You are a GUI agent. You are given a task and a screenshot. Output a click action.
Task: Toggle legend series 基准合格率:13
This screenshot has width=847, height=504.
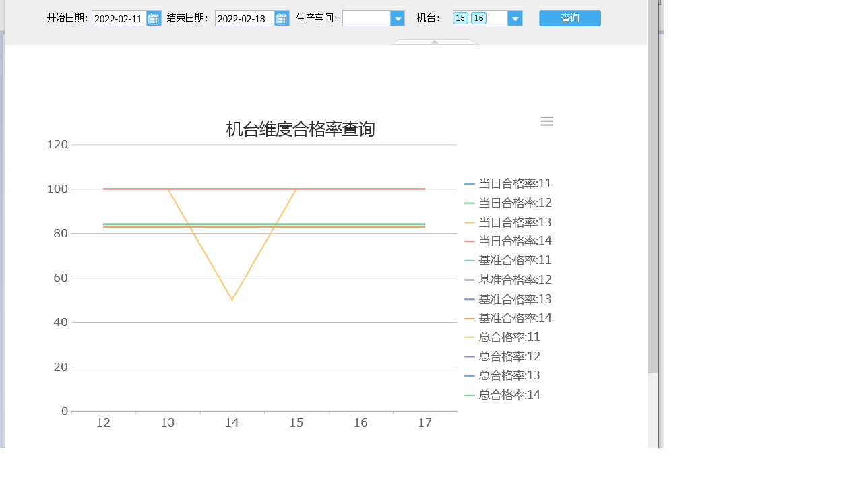pyautogui.click(x=508, y=299)
